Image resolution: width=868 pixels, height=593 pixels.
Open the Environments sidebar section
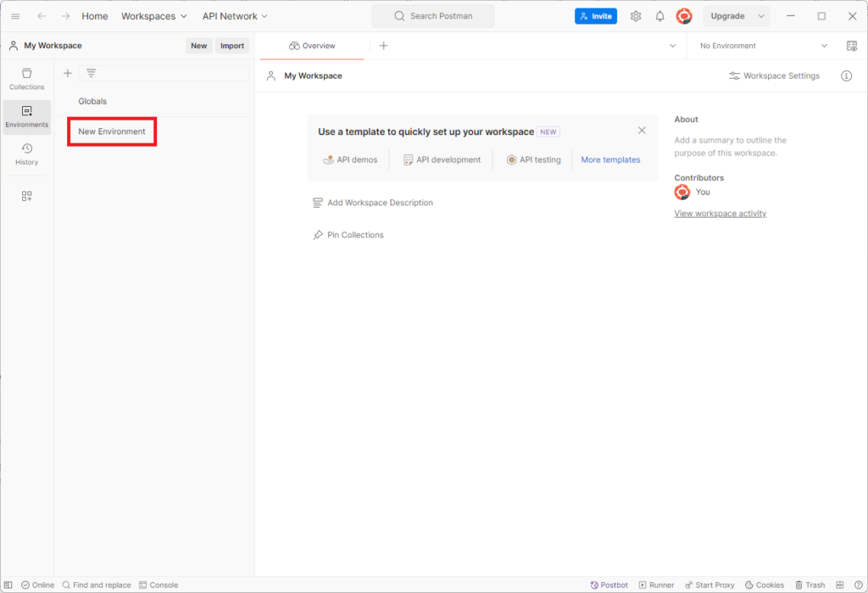(x=26, y=117)
